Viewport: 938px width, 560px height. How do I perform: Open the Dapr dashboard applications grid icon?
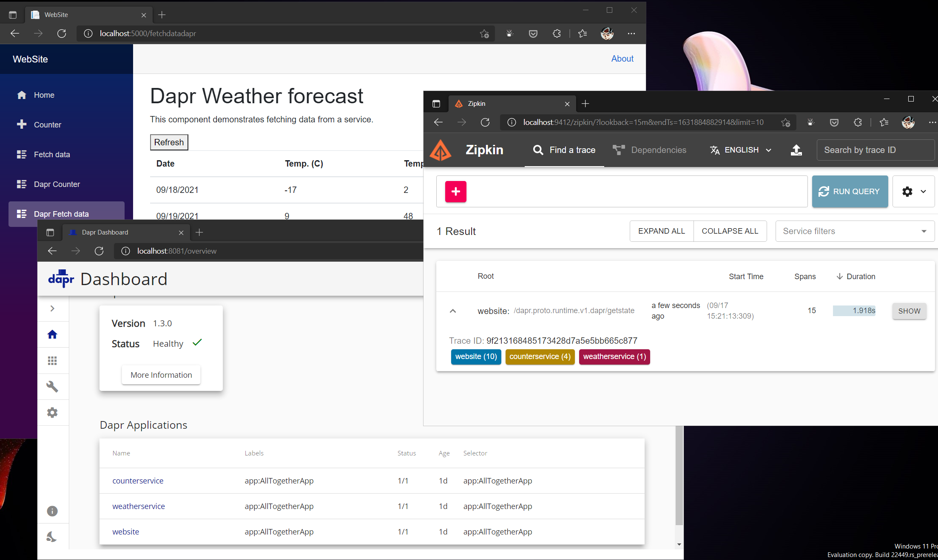(52, 361)
